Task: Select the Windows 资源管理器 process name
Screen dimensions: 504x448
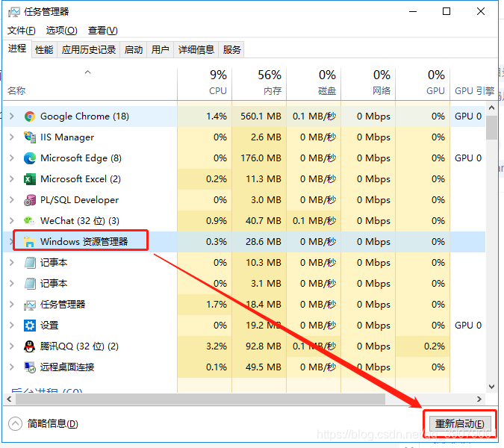Action: [84, 242]
